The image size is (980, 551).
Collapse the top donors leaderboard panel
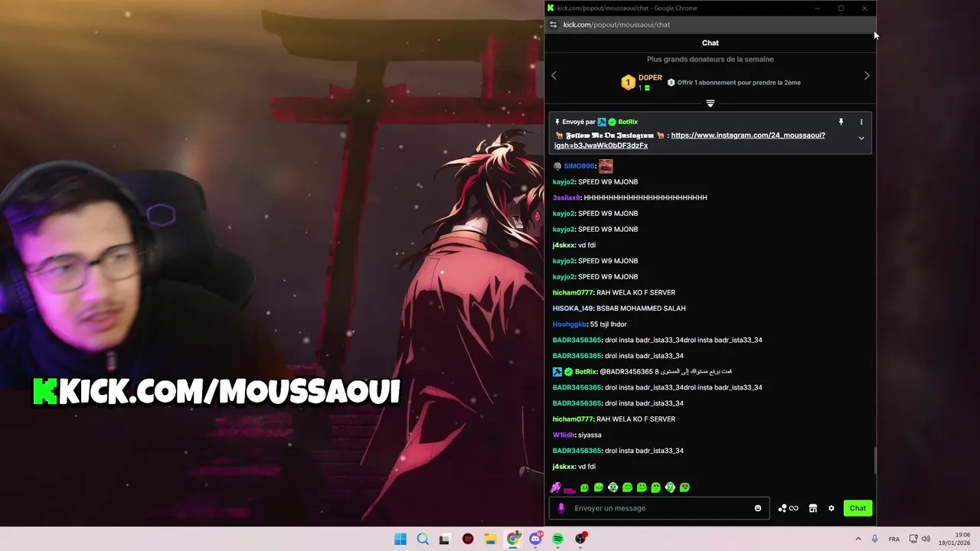coord(710,103)
